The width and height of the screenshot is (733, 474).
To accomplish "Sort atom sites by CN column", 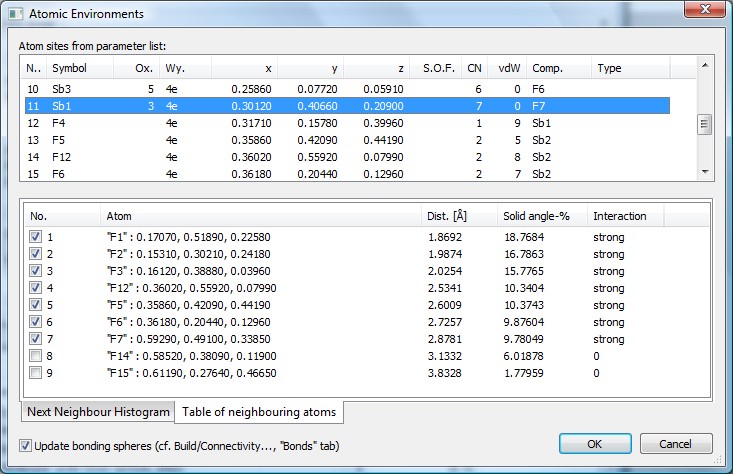I will 474,68.
